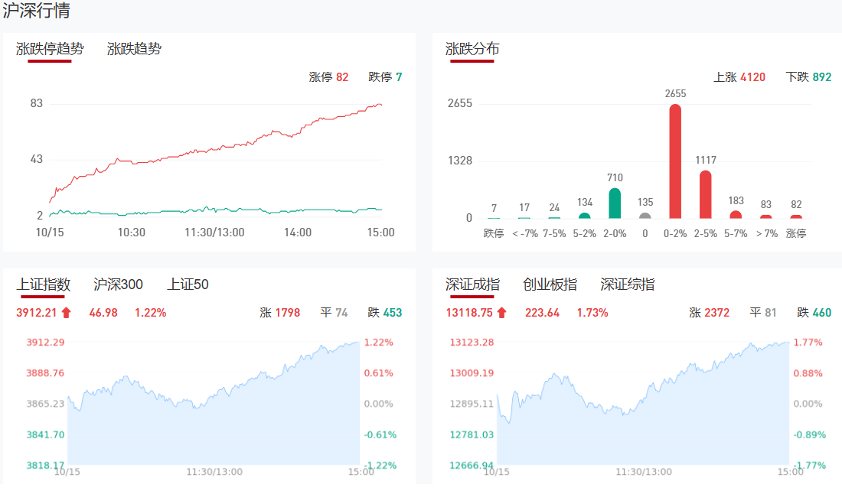Click the gray bar labeled 135
Screen dimensions: 842x504
coord(645,215)
